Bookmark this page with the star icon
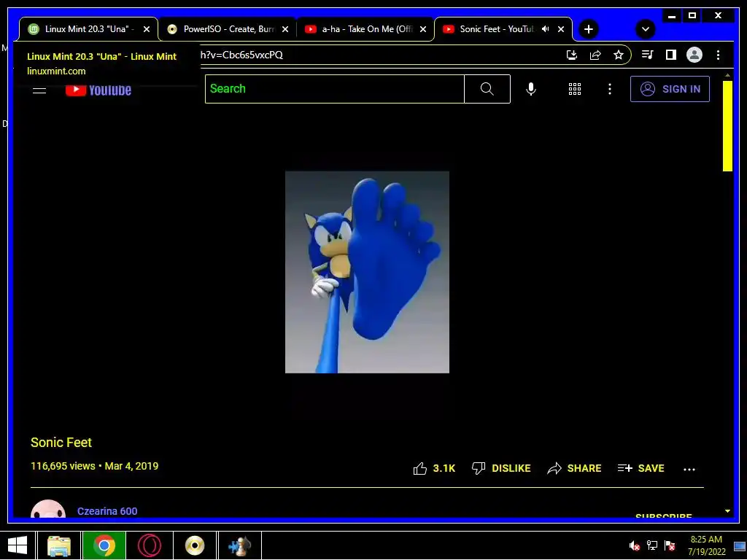 click(619, 55)
